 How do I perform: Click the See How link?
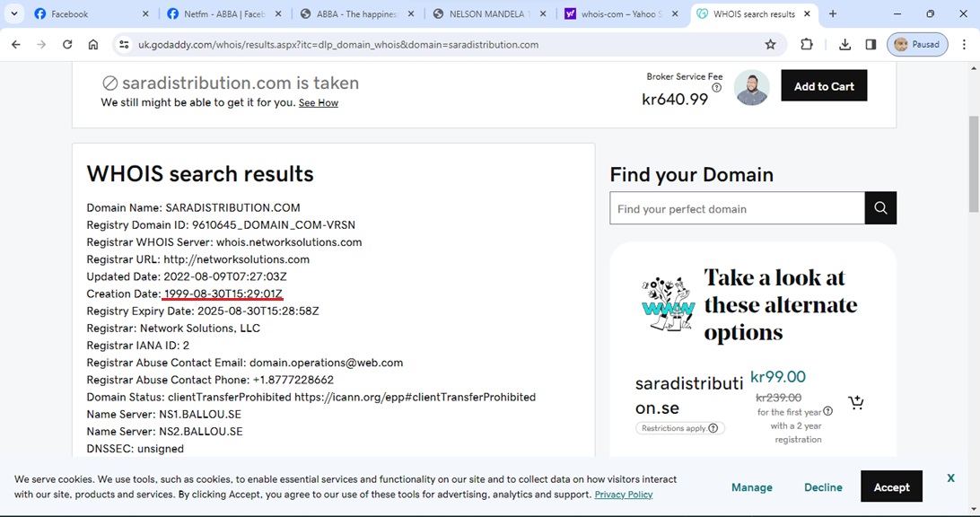(x=318, y=103)
